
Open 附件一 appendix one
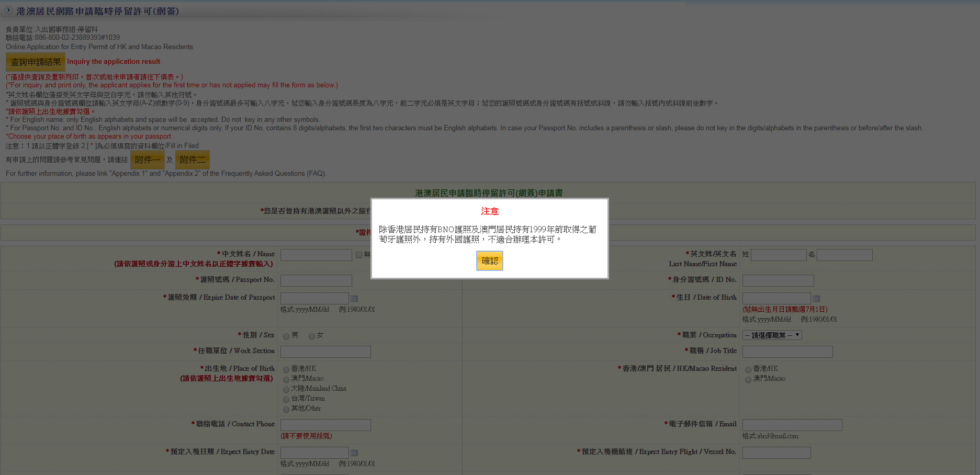tap(147, 160)
